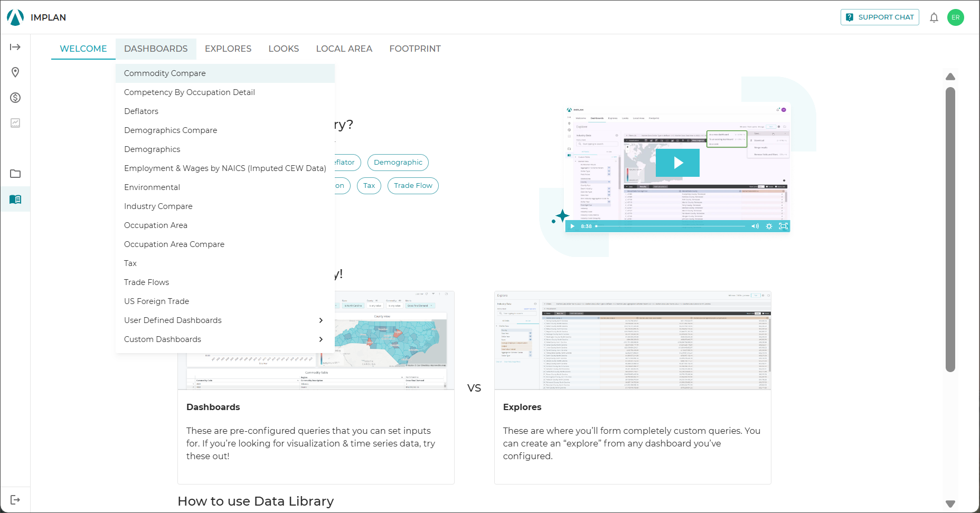Select Trade Flows from the menu
This screenshot has height=513, width=980.
[x=225, y=282]
